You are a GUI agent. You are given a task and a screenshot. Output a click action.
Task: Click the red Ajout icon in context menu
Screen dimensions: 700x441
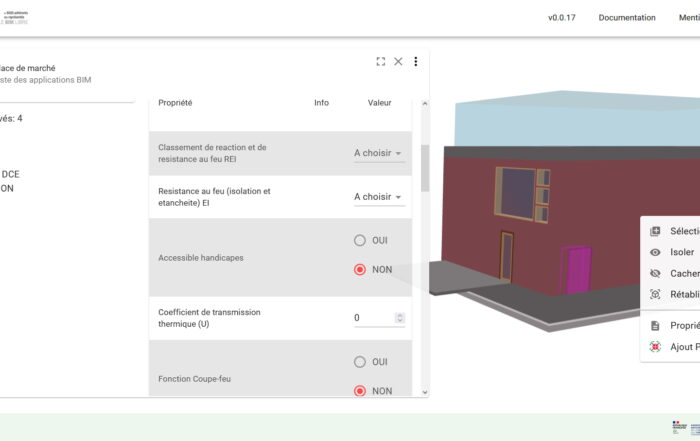(655, 347)
